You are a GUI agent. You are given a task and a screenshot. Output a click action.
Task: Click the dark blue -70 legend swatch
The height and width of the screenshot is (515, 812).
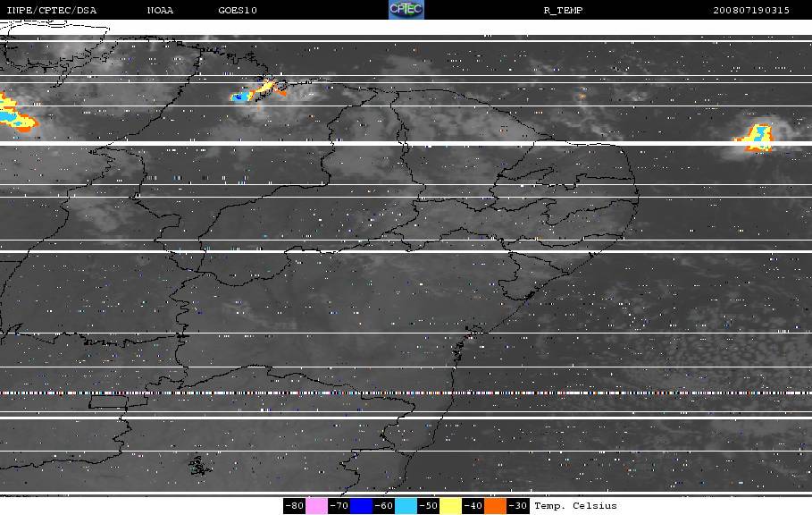(x=361, y=506)
